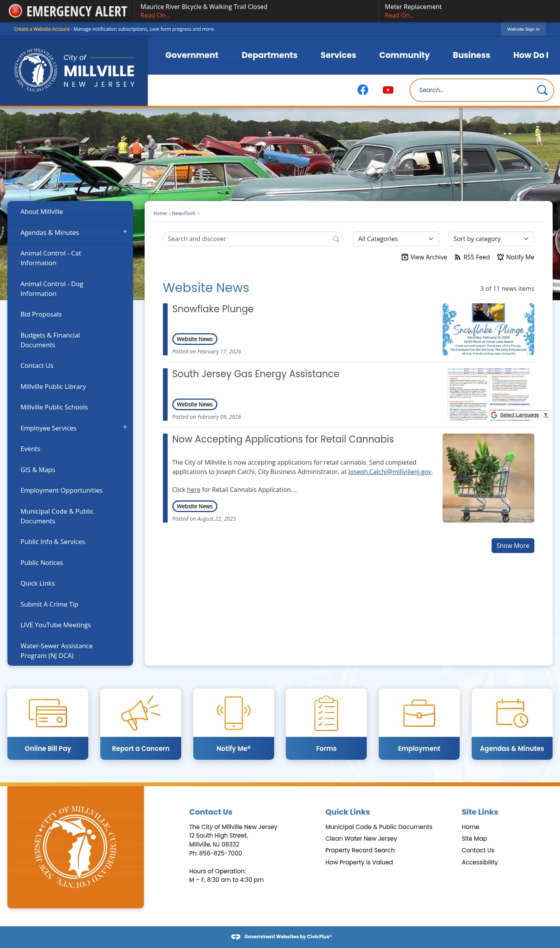
Task: Open Retail Cannabis applications headline
Action: [283, 439]
